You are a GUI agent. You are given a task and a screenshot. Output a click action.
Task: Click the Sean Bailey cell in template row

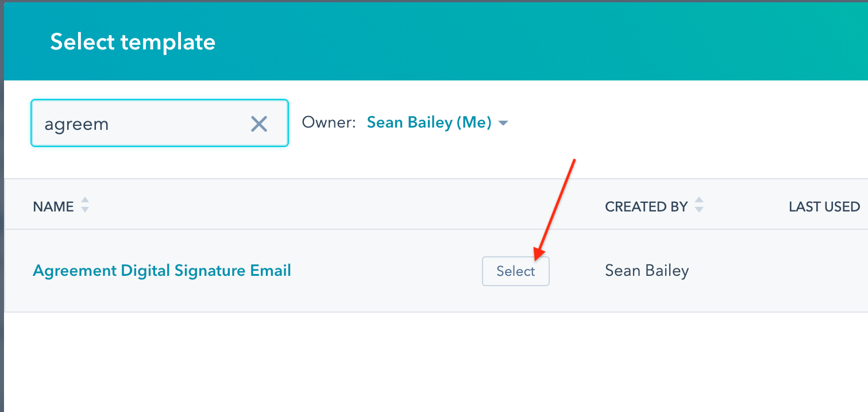click(647, 271)
